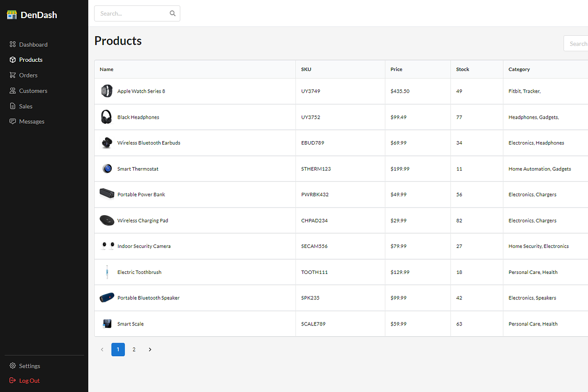The width and height of the screenshot is (588, 392).
Task: Click the DenDash store logo icon
Action: click(12, 15)
